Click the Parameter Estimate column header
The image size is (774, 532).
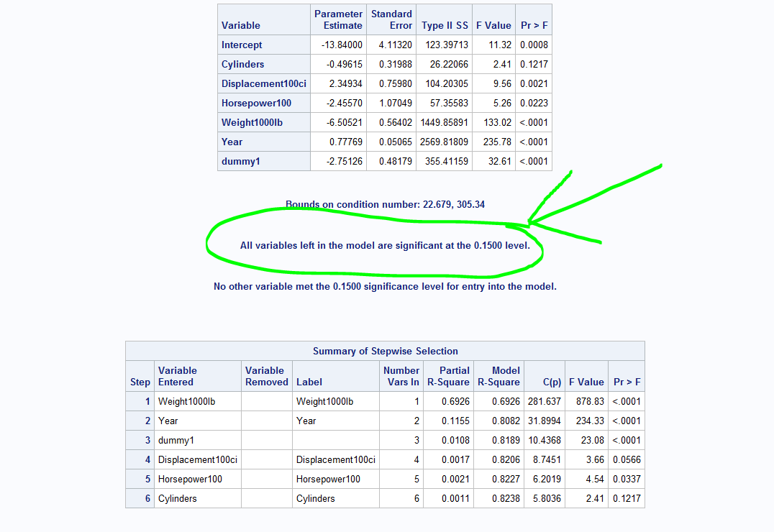(x=338, y=19)
